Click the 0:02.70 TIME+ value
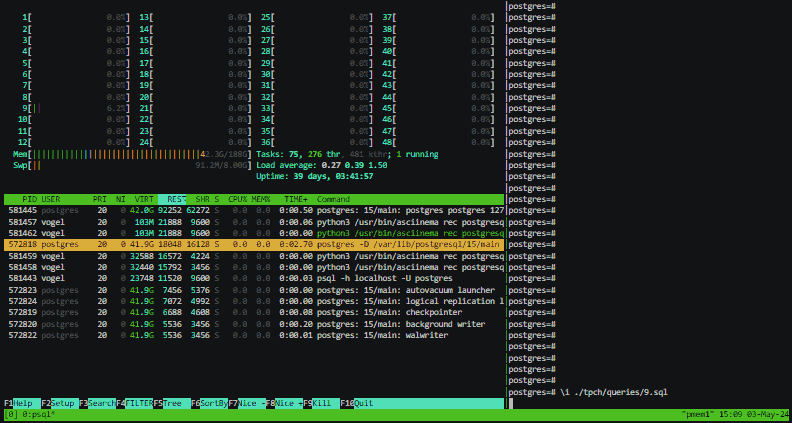Screen dimensions: 792x423 point(295,245)
